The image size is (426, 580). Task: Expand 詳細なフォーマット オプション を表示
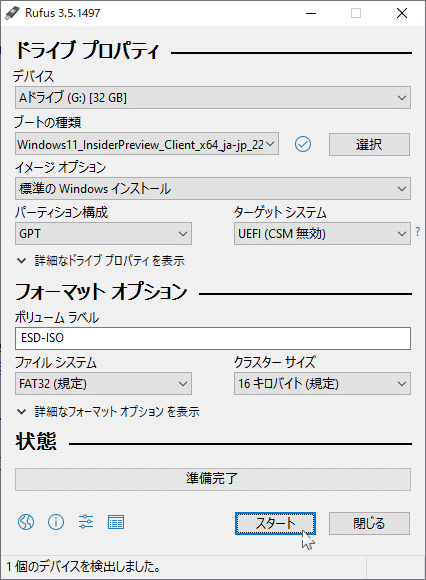click(108, 411)
